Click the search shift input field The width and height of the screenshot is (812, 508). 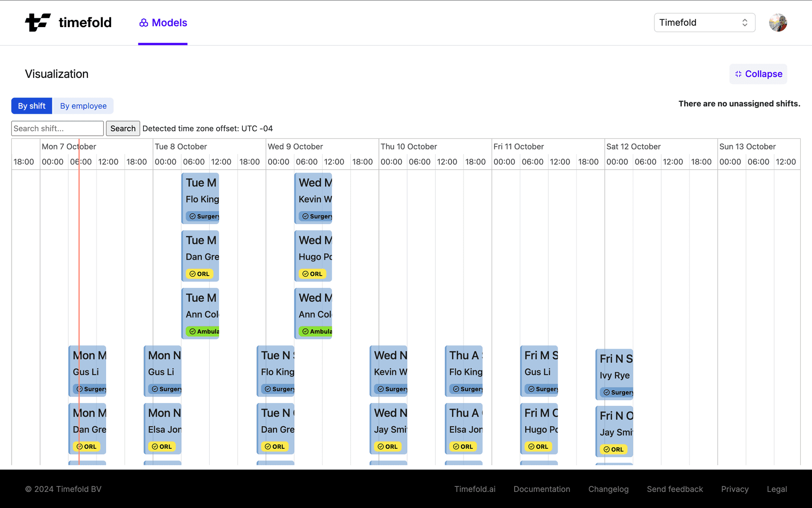tap(57, 128)
